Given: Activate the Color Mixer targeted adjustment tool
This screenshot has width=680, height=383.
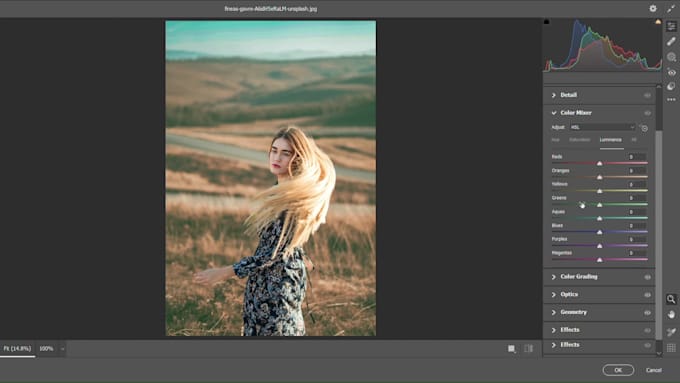Looking at the screenshot, I should (x=644, y=128).
